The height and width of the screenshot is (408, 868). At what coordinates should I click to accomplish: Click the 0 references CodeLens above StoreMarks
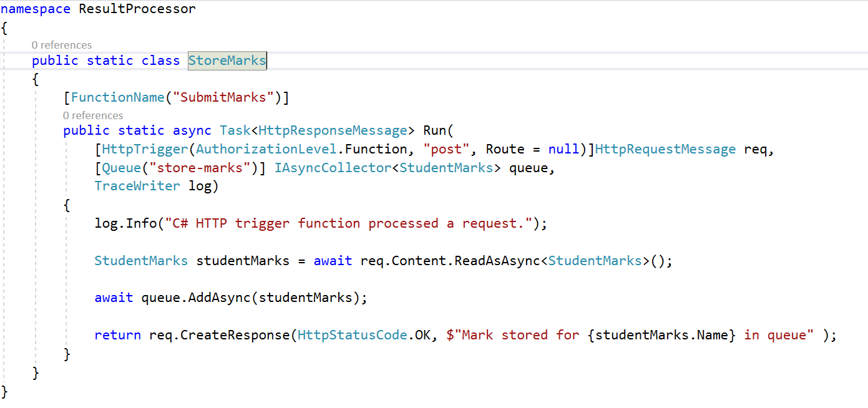pos(62,45)
